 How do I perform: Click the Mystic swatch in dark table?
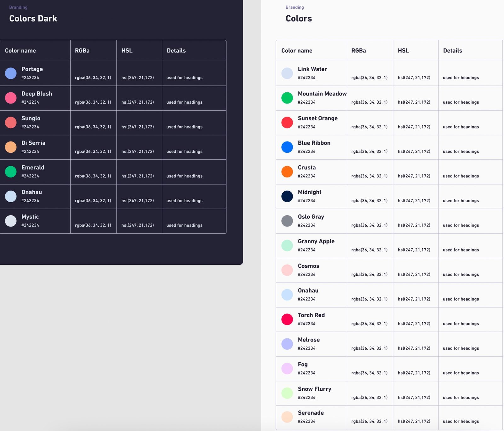[x=11, y=221]
